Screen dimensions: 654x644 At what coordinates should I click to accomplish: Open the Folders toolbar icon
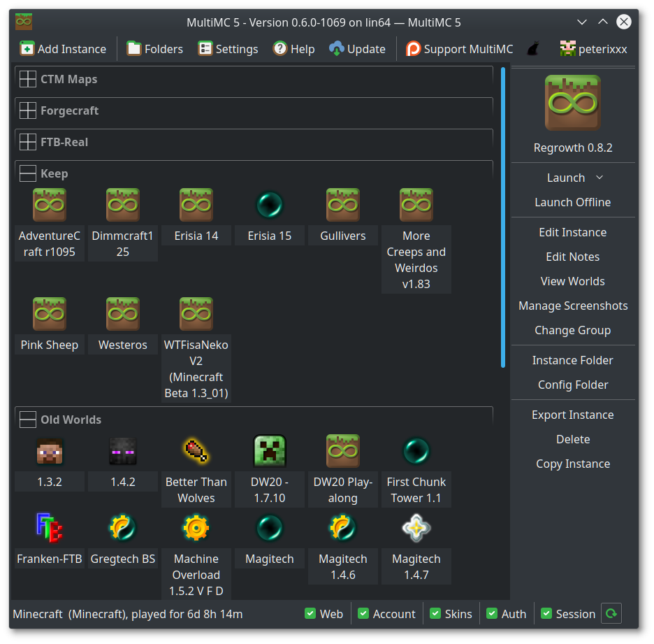pos(135,48)
